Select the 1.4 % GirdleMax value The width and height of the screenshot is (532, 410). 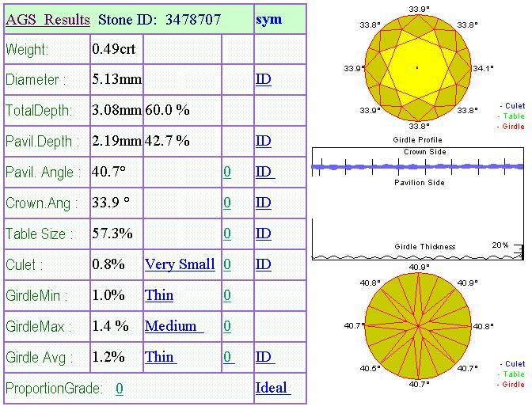[111, 326]
